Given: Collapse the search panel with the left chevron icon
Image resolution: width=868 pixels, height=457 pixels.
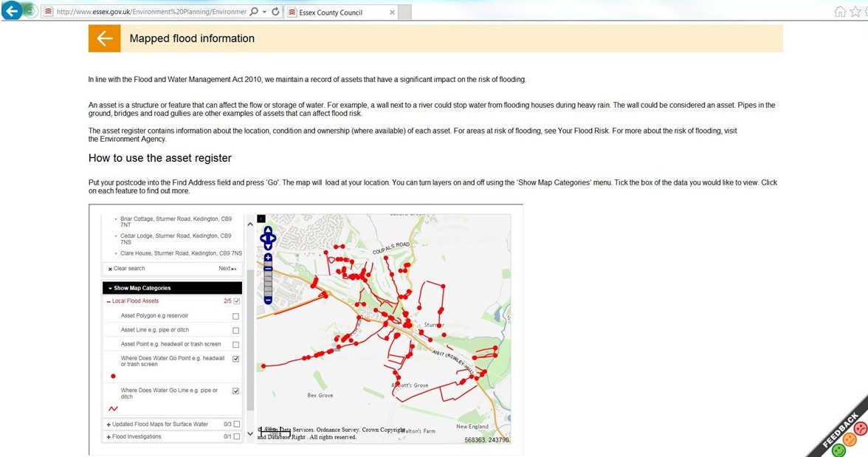Looking at the screenshot, I should click(261, 218).
